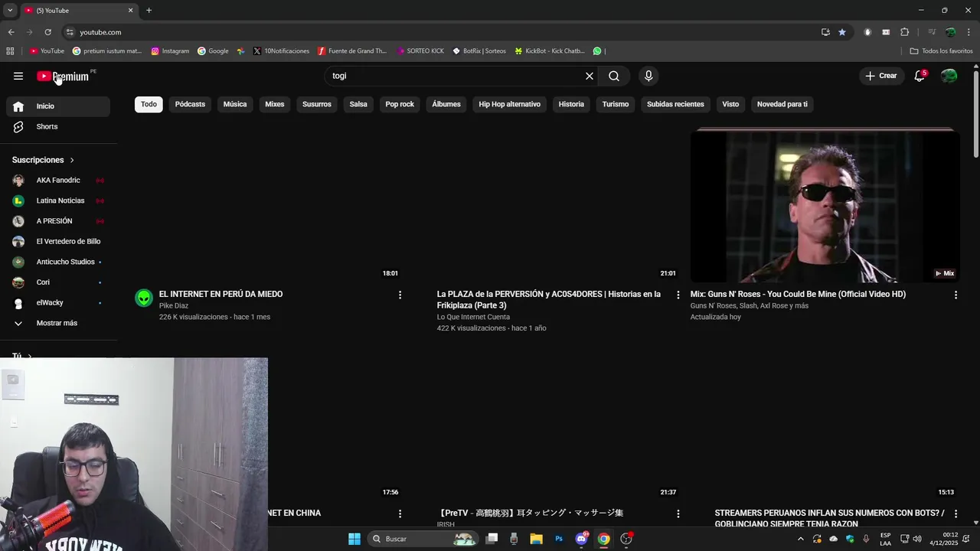The height and width of the screenshot is (551, 980).
Task: Open options for STREAMERS PERUANOS video
Action: tap(955, 514)
